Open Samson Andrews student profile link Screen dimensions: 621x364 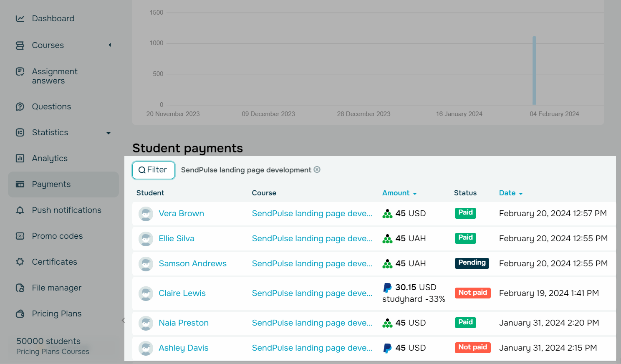[x=192, y=264]
